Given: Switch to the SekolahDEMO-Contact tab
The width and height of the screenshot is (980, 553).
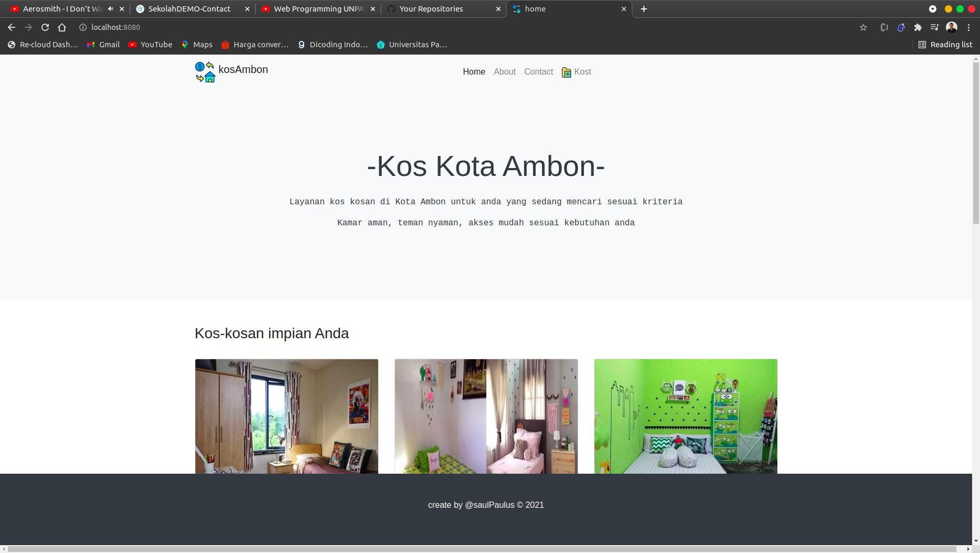Looking at the screenshot, I should click(x=189, y=8).
